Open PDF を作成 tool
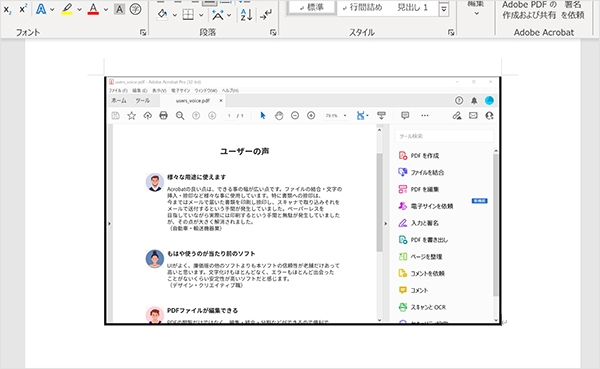Viewport: 600px width, 369px height. pyautogui.click(x=419, y=155)
